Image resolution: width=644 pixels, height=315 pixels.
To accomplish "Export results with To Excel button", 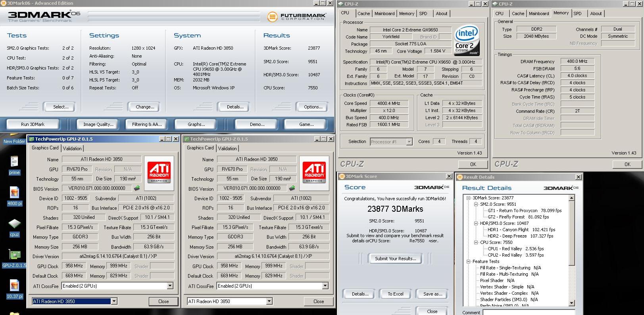I will (395, 294).
